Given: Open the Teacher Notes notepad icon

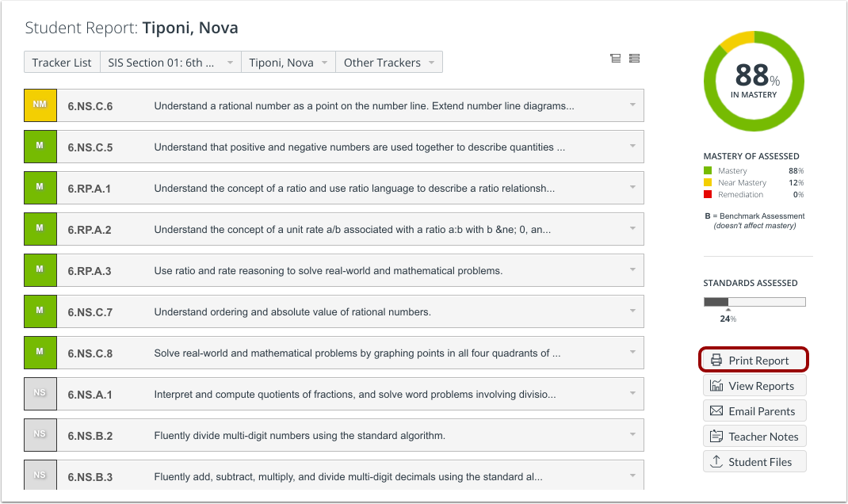Looking at the screenshot, I should point(716,436).
